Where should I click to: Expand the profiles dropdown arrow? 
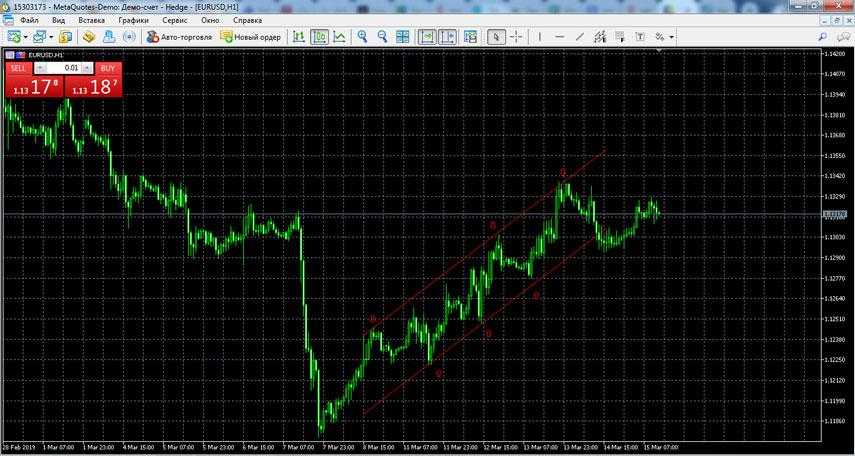(50, 37)
